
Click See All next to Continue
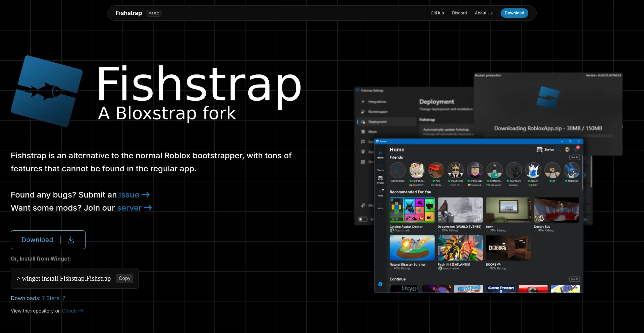pyautogui.click(x=575, y=279)
